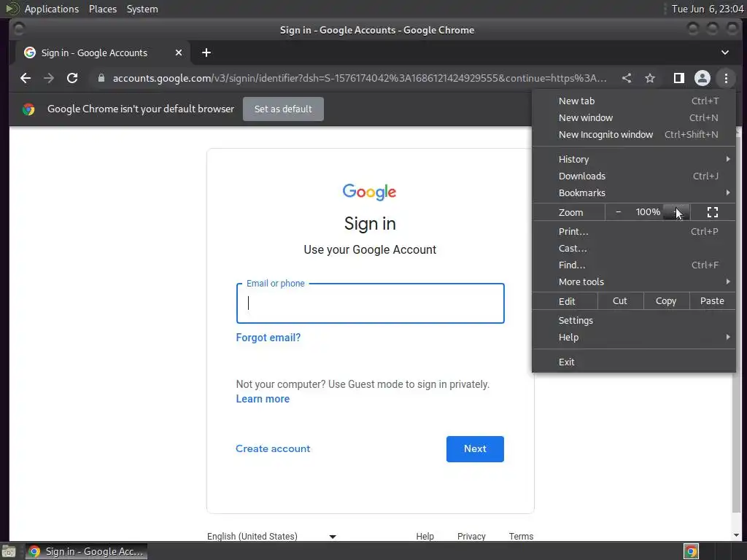Choose Exit from the menu
747x560 pixels.
click(634, 362)
